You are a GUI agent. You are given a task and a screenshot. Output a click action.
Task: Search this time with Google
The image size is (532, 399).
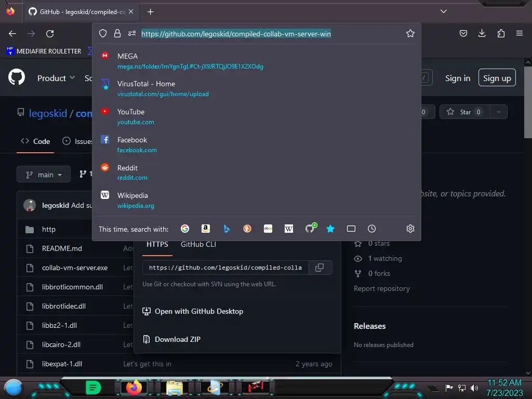pos(185,229)
